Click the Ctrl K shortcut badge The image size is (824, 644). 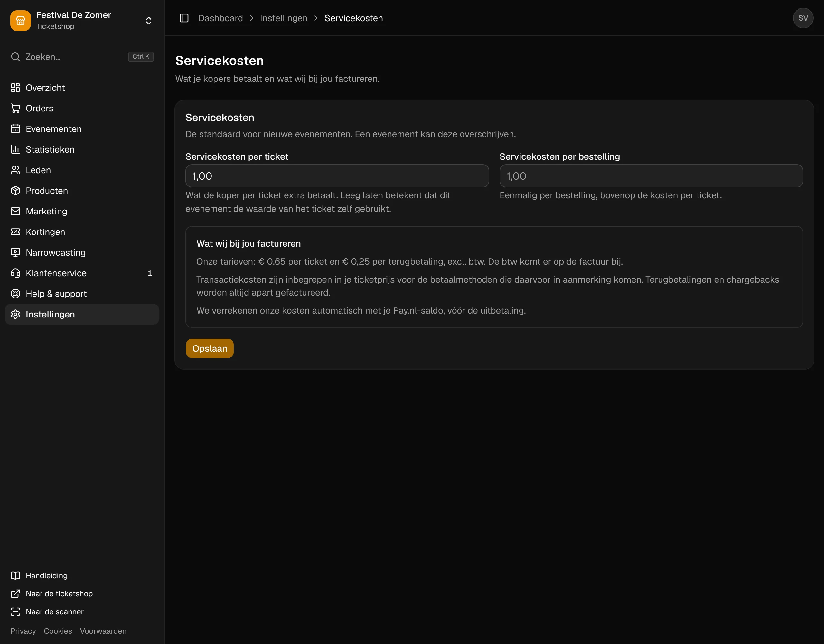point(141,57)
